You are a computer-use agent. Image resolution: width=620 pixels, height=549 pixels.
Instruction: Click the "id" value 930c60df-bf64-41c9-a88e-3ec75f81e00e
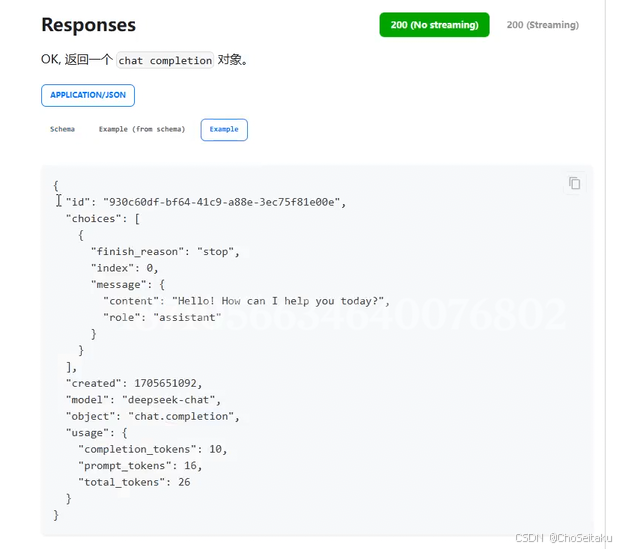pos(221,202)
